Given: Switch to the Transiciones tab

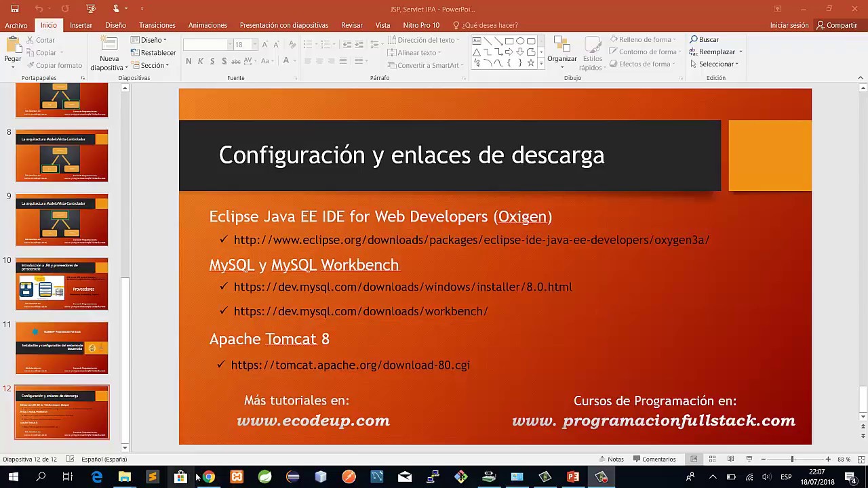Looking at the screenshot, I should pyautogui.click(x=157, y=25).
